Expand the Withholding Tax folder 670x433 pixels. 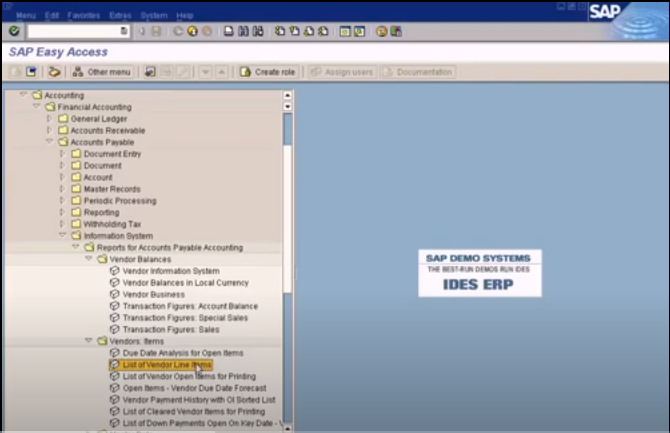pos(62,224)
